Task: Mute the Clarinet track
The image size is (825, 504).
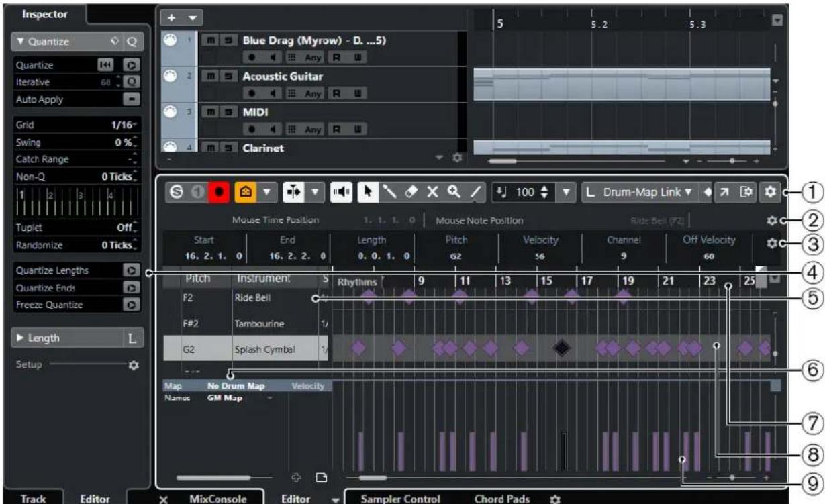Action: tap(210, 148)
